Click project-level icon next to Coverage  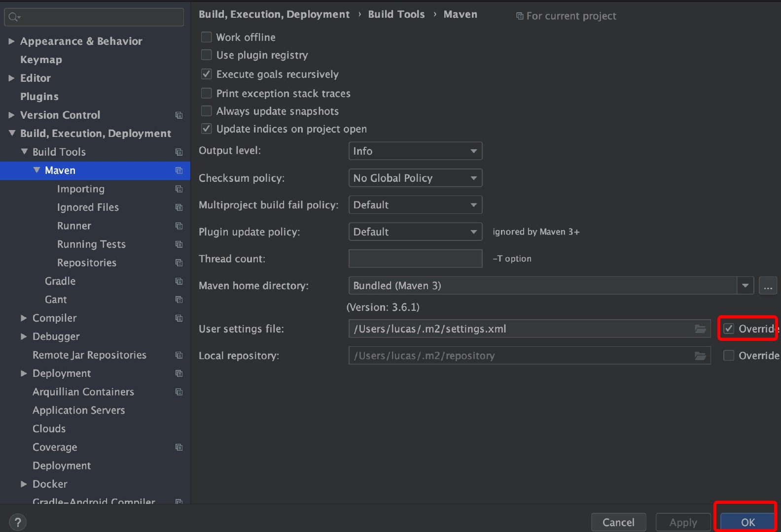click(x=179, y=447)
